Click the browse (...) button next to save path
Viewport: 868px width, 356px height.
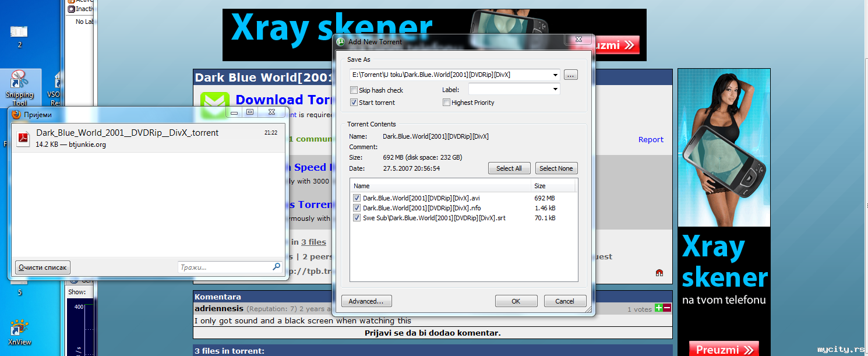click(571, 75)
